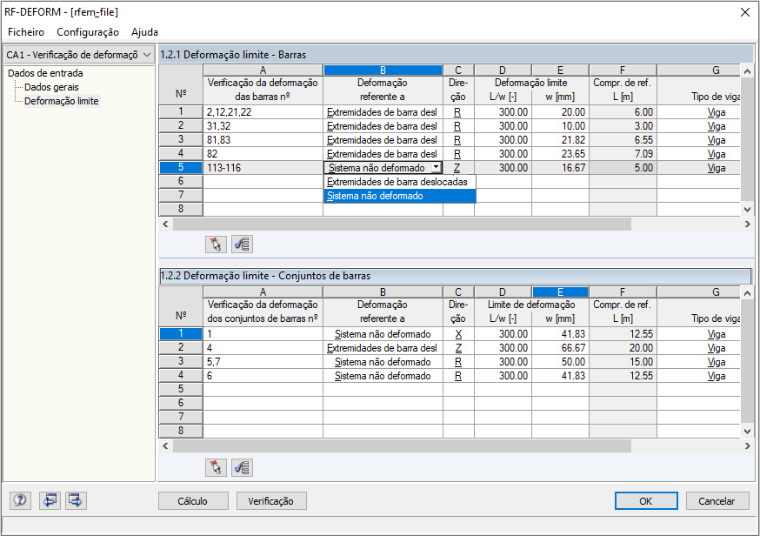Select 'Dados gerais' in the navigation tree
This screenshot has height=536, width=760.
coord(51,87)
